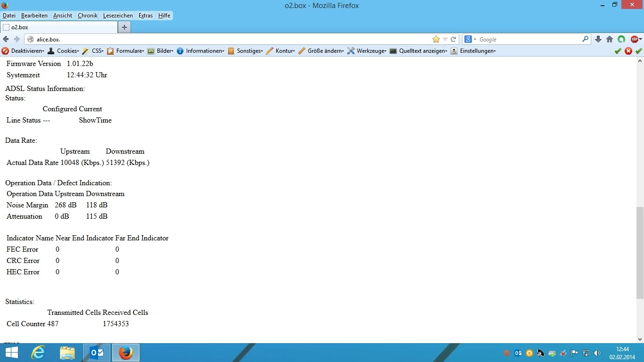Open the Deaktivieren dropdown
Image resolution: width=644 pixels, height=362 pixels.
coord(23,51)
